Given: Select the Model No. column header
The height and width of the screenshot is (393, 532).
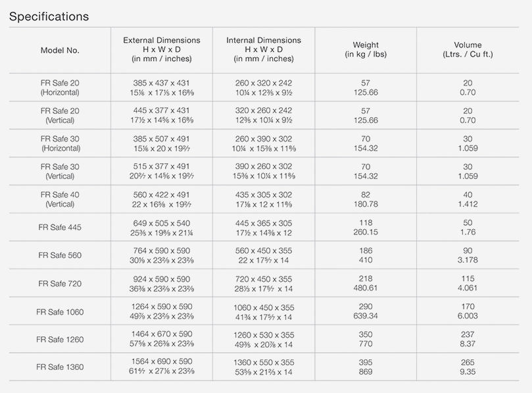Looking at the screenshot, I should [x=60, y=50].
